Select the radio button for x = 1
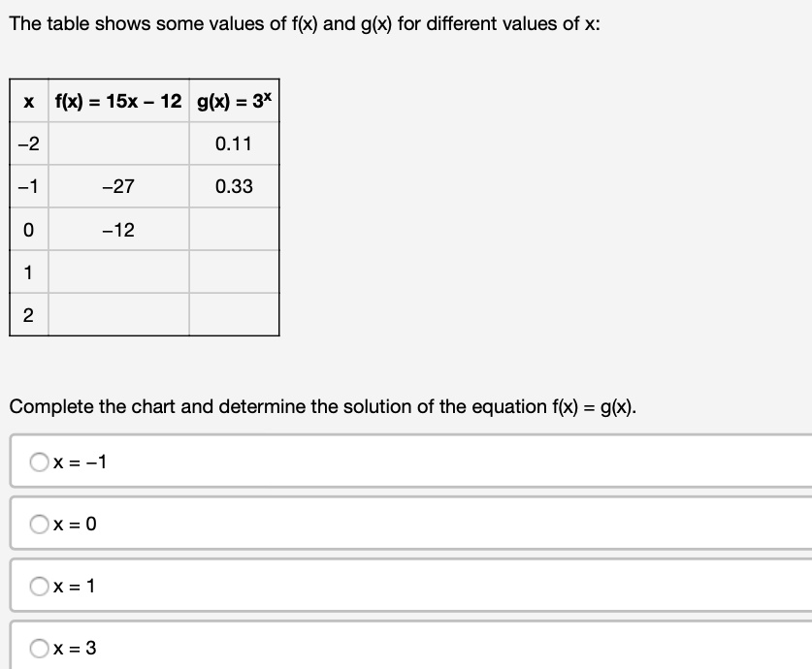 [37, 585]
